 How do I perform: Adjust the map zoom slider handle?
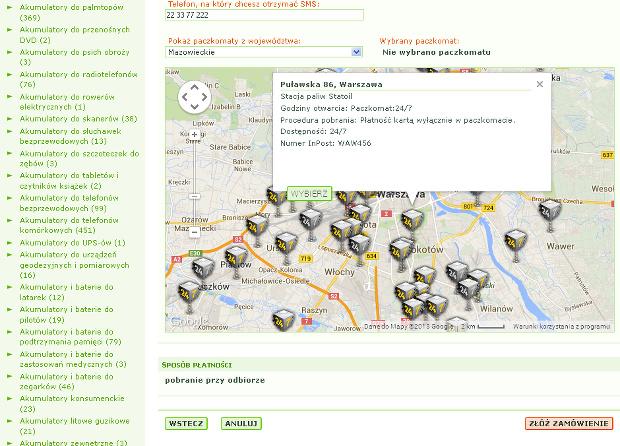click(194, 196)
